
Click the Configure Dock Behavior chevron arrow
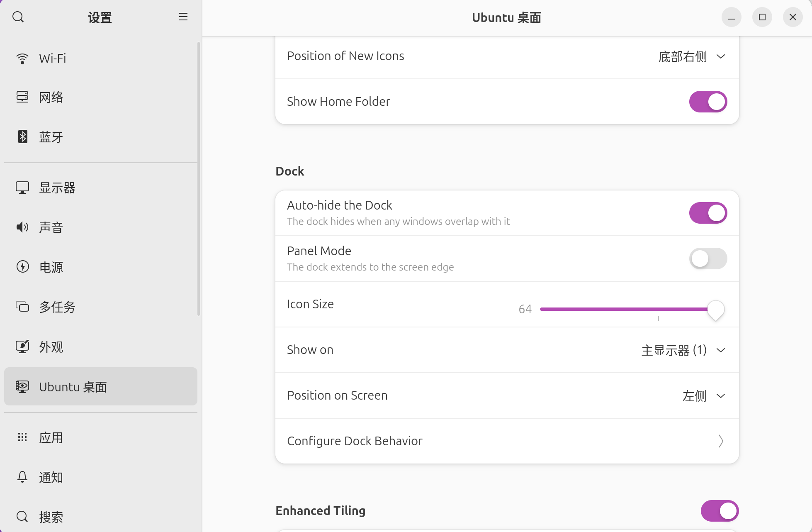(721, 441)
